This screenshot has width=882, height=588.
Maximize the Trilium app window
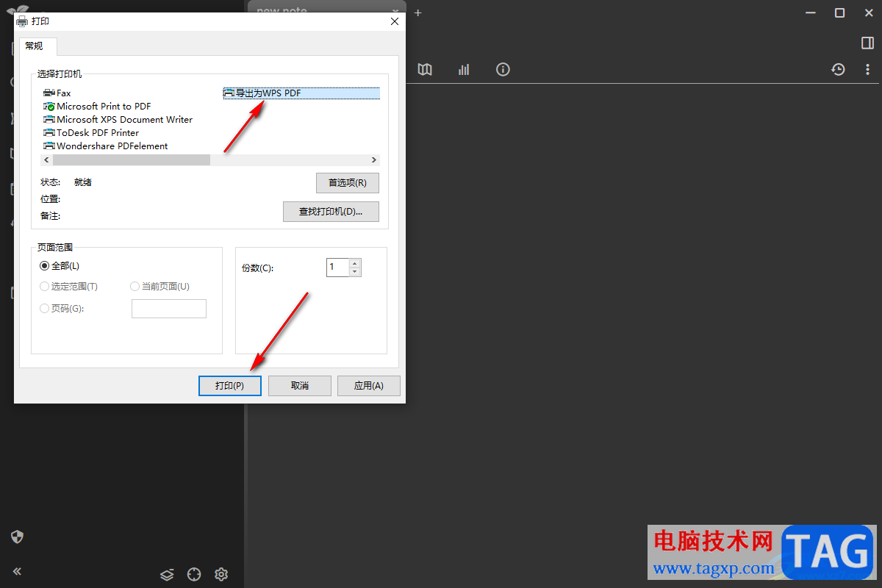pyautogui.click(x=839, y=12)
